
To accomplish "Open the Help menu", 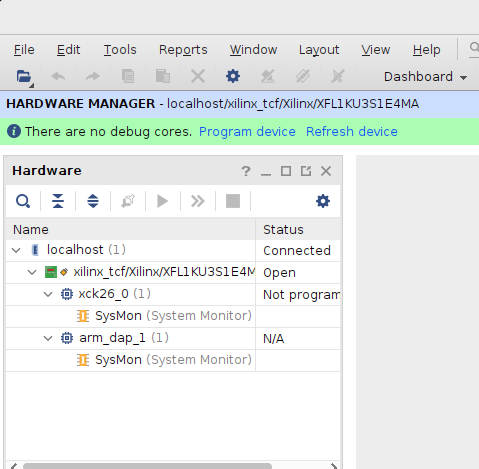I will click(427, 50).
